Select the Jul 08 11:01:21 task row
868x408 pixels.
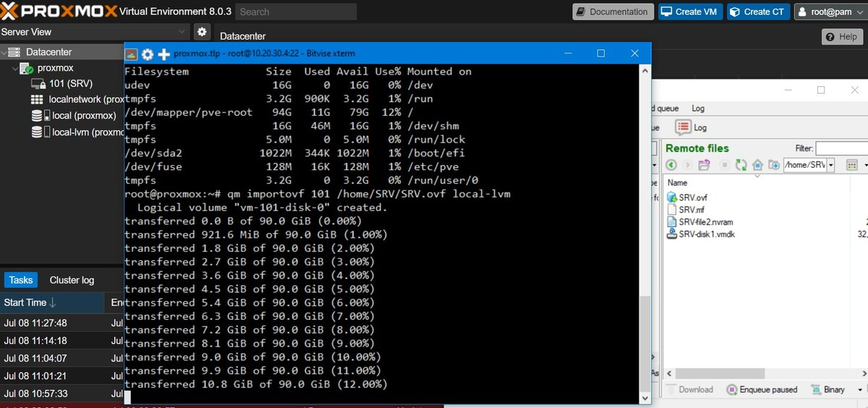coord(62,376)
